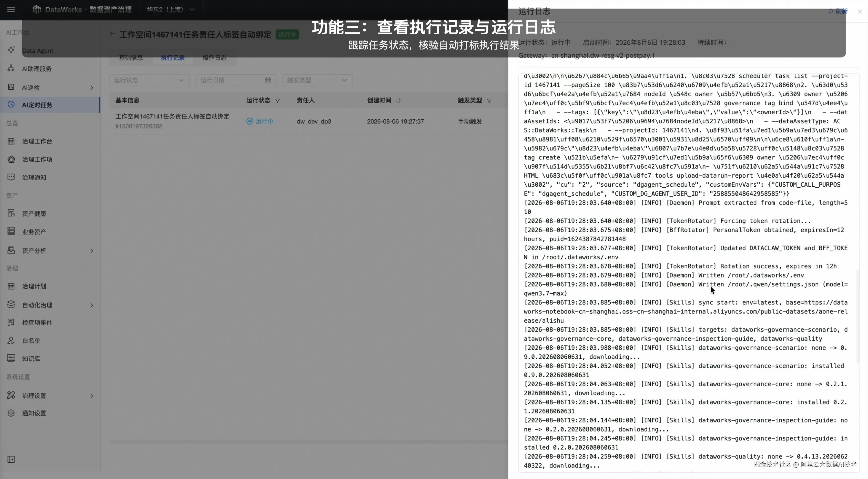Viewport: 868px width, 479px height.
Task: Click the 治理设置 tools icon
Action: pos(11,395)
